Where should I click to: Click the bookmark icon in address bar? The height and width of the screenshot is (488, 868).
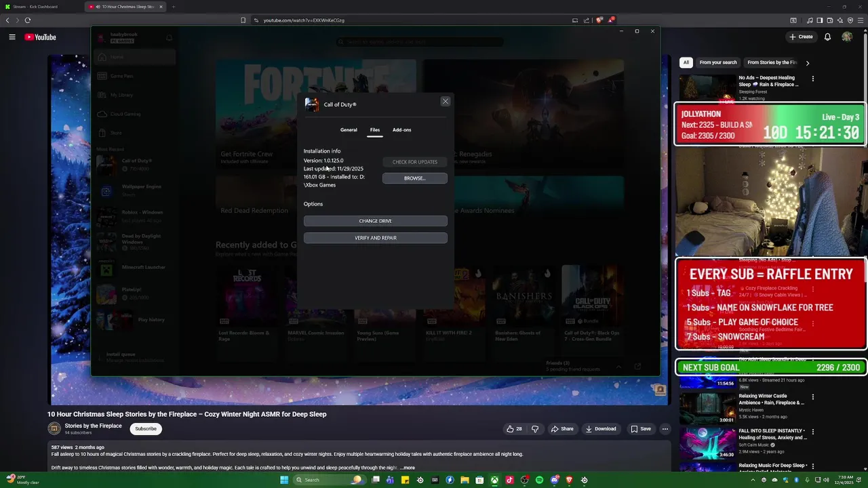[x=243, y=20]
